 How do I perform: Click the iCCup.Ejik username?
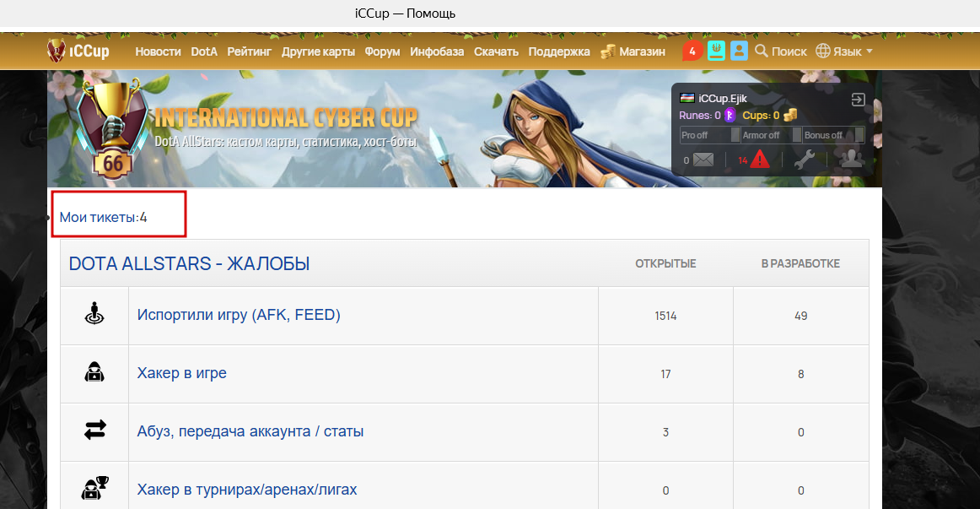(x=723, y=99)
